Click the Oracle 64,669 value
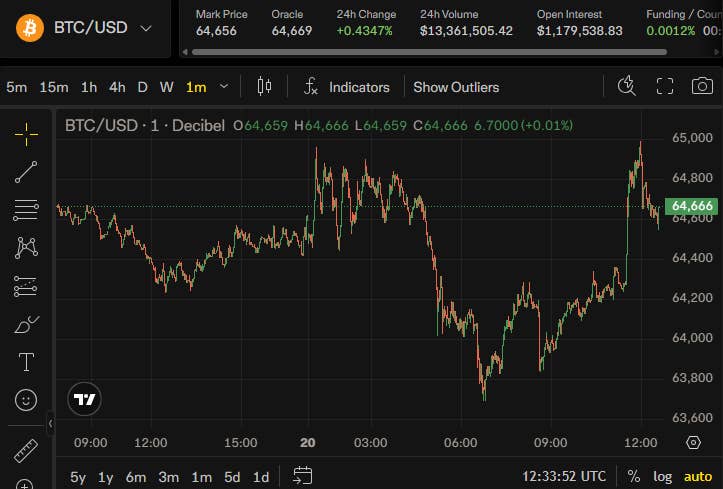Viewport: 723px width, 489px height. click(x=292, y=31)
